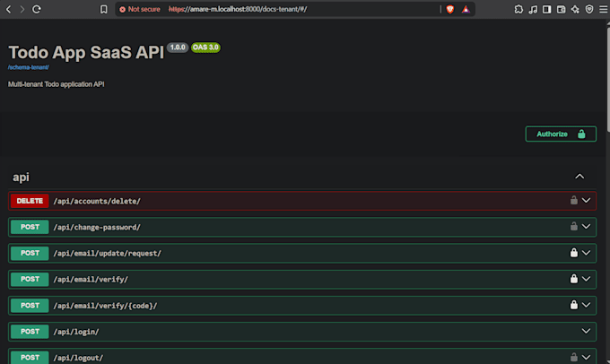Image resolution: width=610 pixels, height=364 pixels.
Task: Click the /api/logout/ path
Action: click(78, 358)
